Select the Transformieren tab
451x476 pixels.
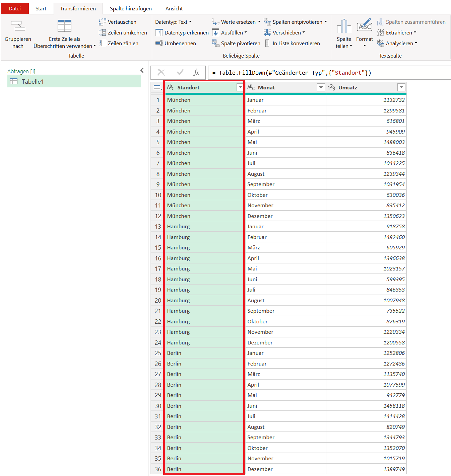pos(78,8)
